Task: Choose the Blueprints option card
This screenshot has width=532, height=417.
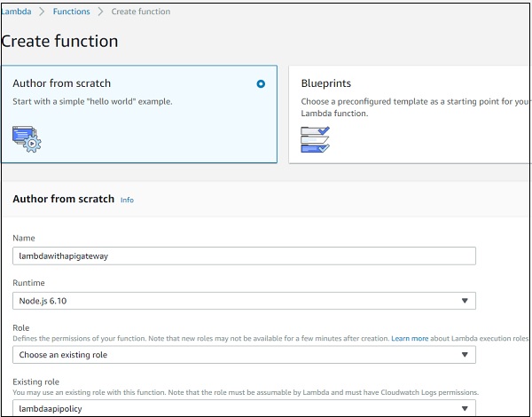Action: 410,114
